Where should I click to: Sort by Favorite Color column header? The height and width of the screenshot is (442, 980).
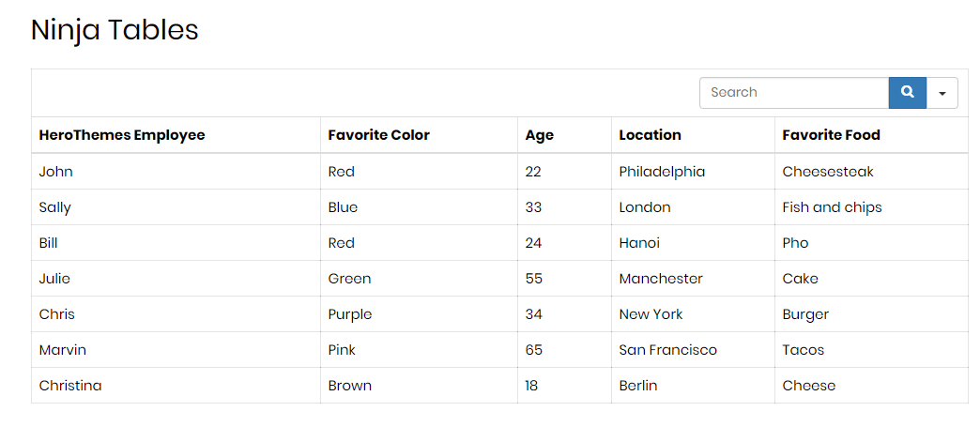[378, 135]
